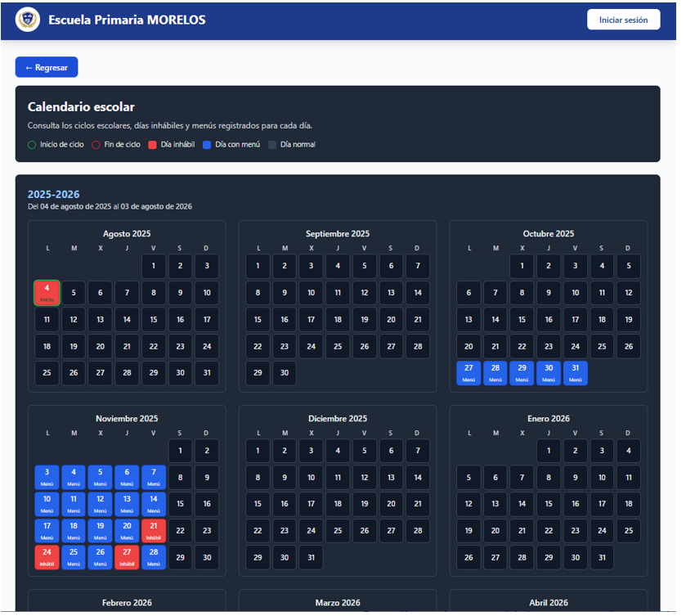Go back with the Regresar button
Screen dimensions: 686x616
47,67
